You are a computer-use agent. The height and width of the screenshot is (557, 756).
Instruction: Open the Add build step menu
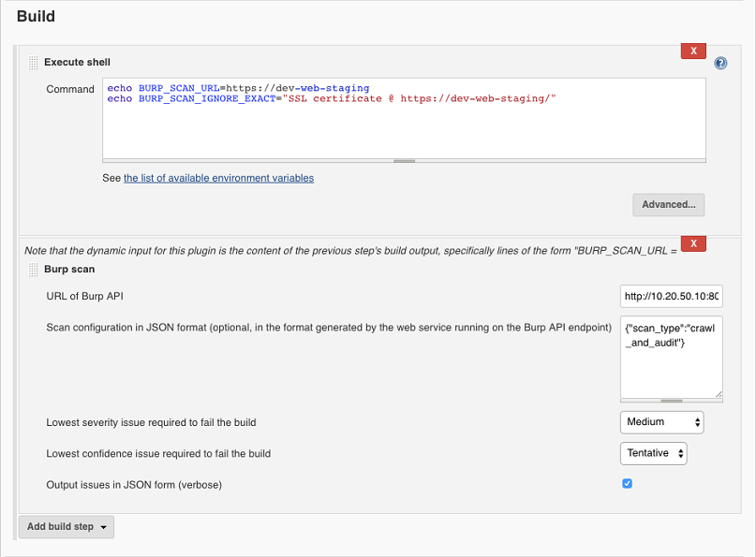coord(67,527)
